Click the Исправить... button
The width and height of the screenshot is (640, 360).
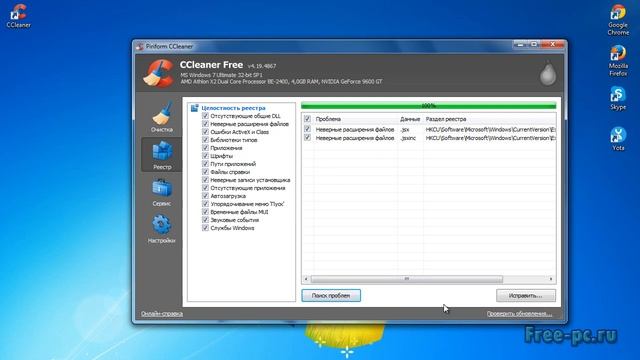click(526, 296)
